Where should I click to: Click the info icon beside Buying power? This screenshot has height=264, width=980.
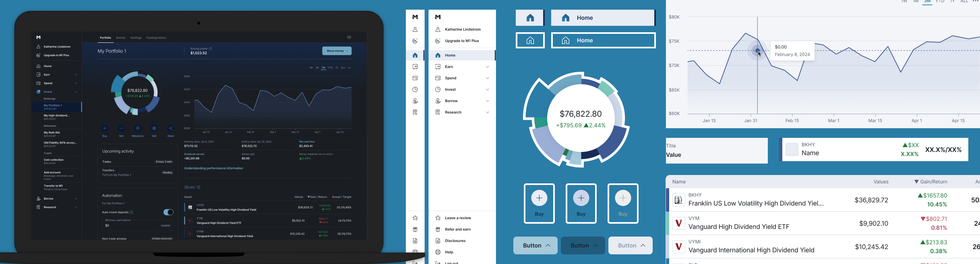(211, 48)
